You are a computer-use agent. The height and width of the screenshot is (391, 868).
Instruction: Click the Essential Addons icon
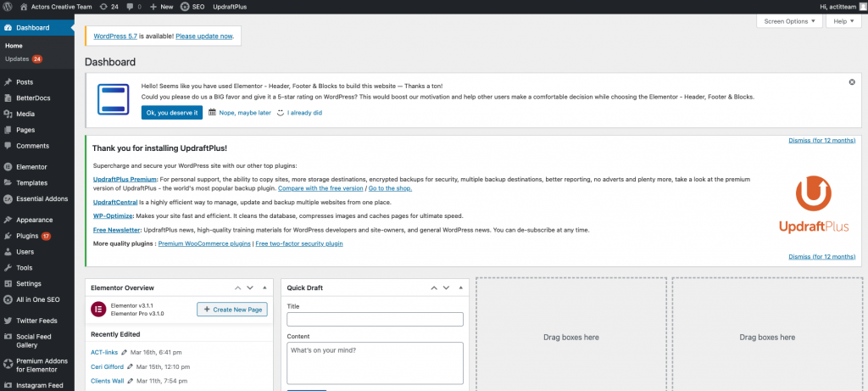8,198
